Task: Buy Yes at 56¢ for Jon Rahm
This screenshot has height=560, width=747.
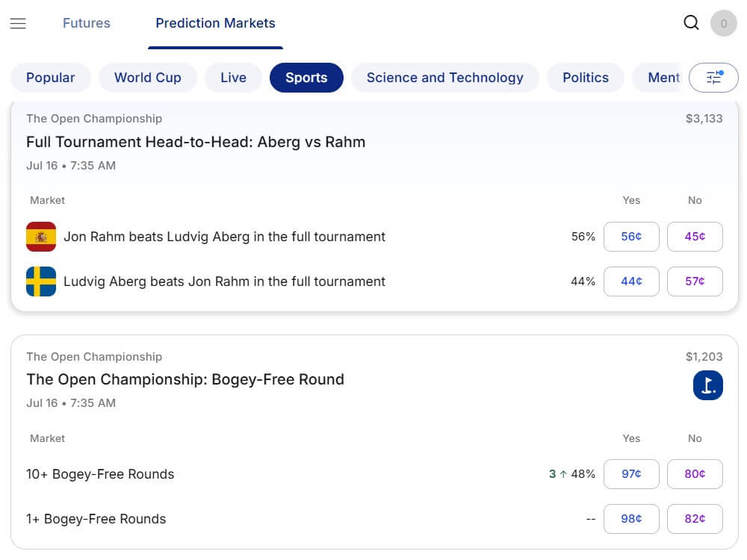Action: point(631,237)
